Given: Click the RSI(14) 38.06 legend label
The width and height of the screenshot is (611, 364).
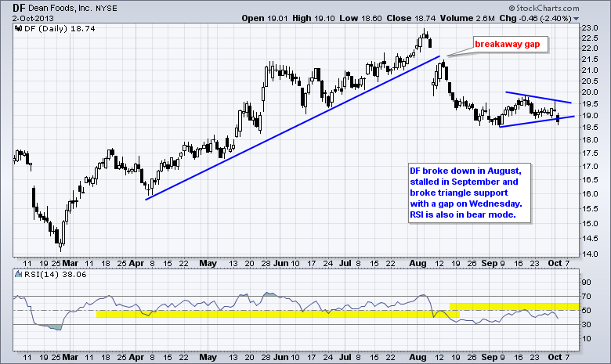Looking at the screenshot, I should [x=56, y=274].
